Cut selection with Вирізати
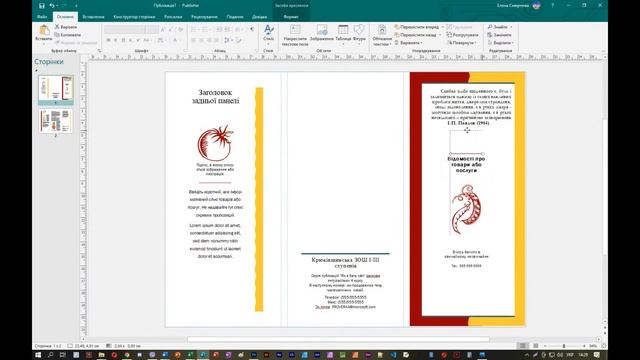640x360 pixels. click(66, 27)
